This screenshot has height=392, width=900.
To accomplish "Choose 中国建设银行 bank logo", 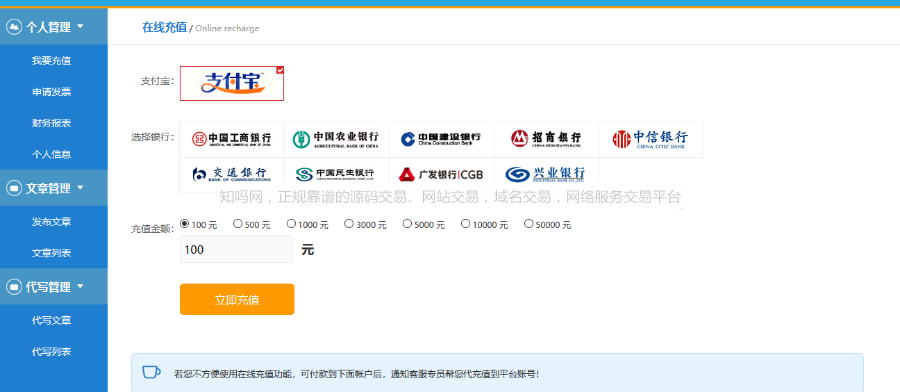I will (x=441, y=139).
